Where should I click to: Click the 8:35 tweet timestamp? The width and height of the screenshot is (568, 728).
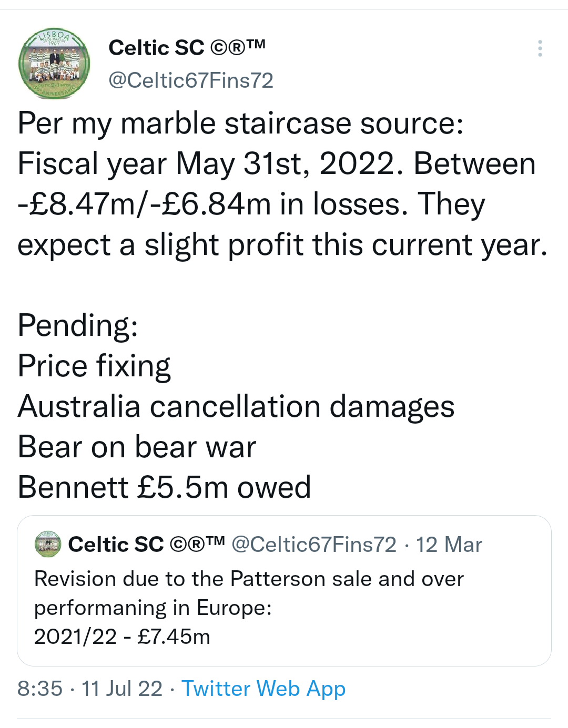click(x=40, y=689)
